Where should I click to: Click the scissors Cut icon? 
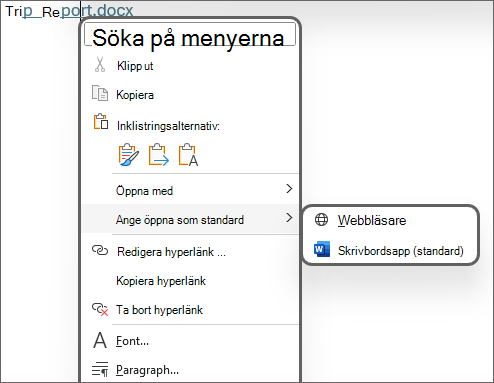(100, 65)
